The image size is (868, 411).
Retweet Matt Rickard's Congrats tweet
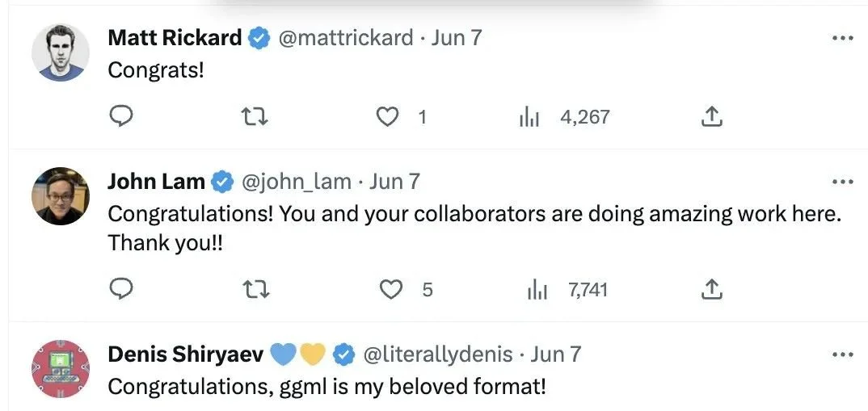[255, 117]
